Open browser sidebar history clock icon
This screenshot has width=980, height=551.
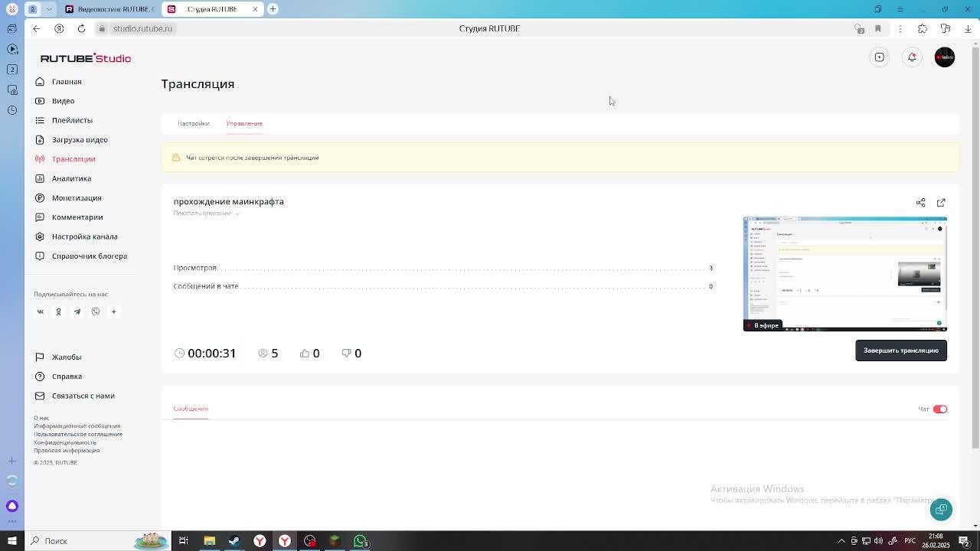12,110
